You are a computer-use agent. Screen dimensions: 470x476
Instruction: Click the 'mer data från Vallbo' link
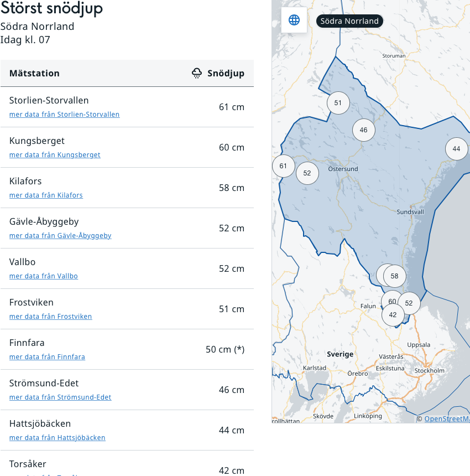coord(44,276)
